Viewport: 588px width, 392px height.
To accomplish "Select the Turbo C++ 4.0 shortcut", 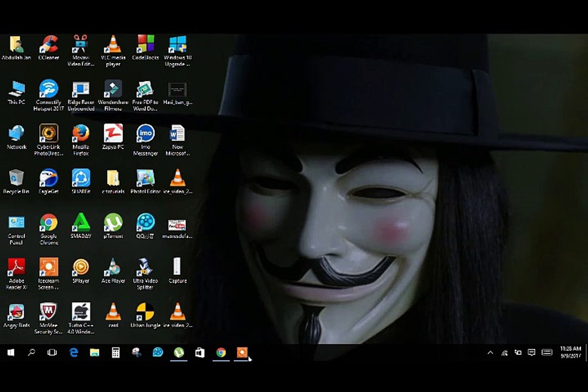I will (x=81, y=318).
